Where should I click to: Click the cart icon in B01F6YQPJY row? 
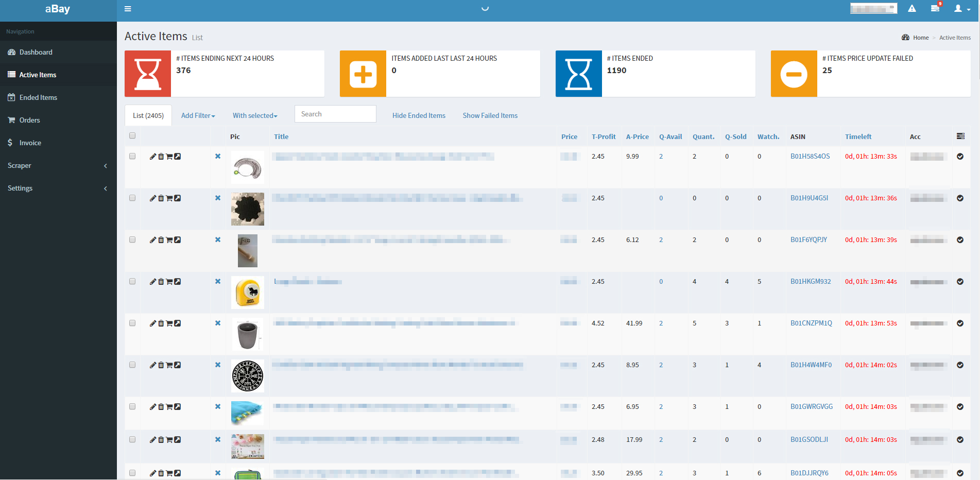tap(169, 240)
